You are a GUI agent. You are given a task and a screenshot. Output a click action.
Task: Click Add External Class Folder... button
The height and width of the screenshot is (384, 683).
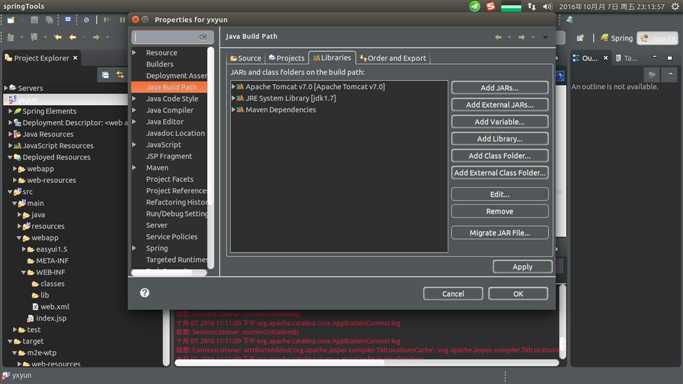(500, 172)
